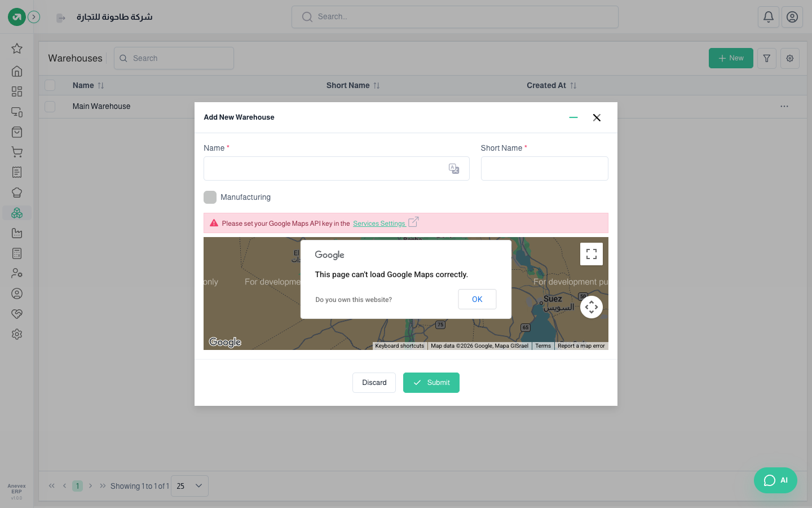Image resolution: width=812 pixels, height=508 pixels.
Task: Open row actions for Main Warehouse
Action: point(784,106)
